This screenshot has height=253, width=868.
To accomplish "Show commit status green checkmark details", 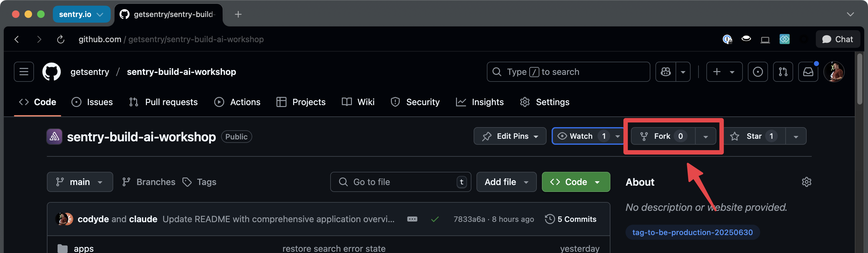I will point(435,219).
